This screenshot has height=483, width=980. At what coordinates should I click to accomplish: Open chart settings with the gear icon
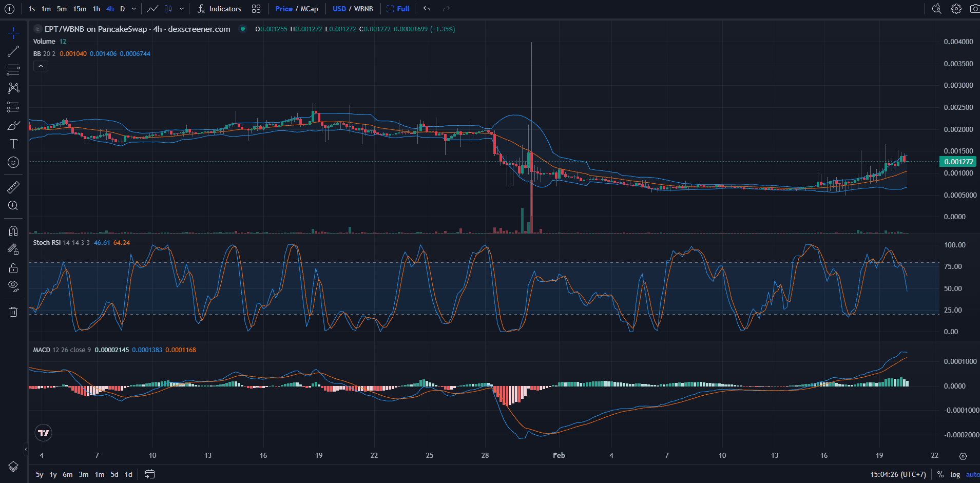click(x=956, y=9)
